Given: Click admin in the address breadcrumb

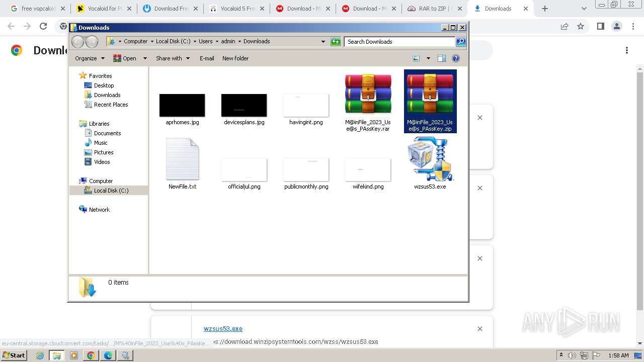Looking at the screenshot, I should 228,42.
